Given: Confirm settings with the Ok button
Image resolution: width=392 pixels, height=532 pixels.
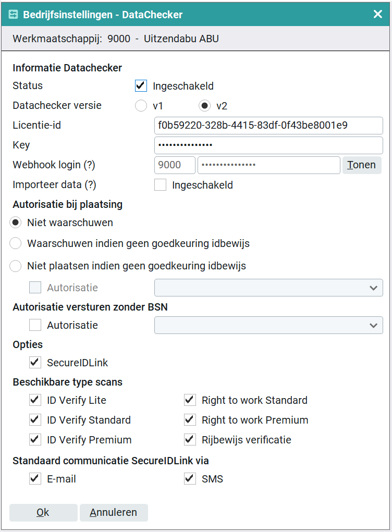Looking at the screenshot, I should (43, 513).
